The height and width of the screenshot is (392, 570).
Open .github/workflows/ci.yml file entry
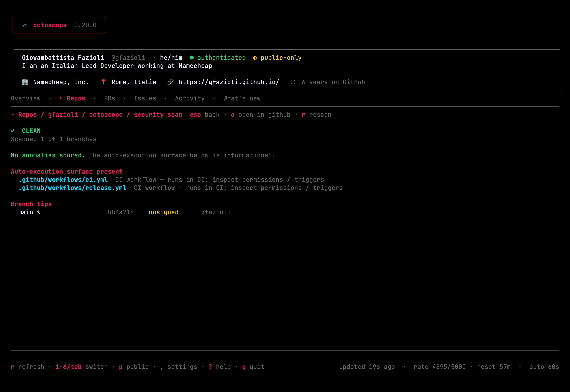[63, 180]
